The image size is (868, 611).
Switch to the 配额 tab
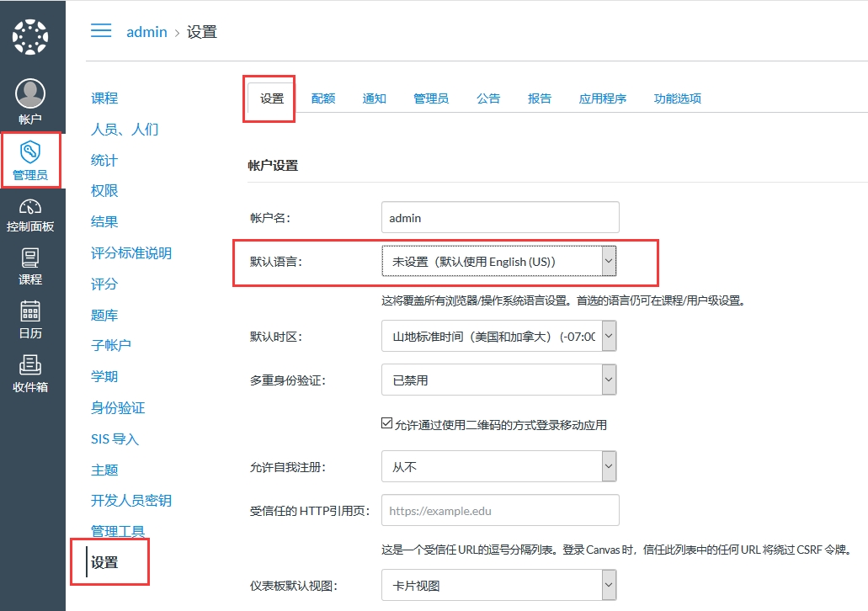[323, 98]
